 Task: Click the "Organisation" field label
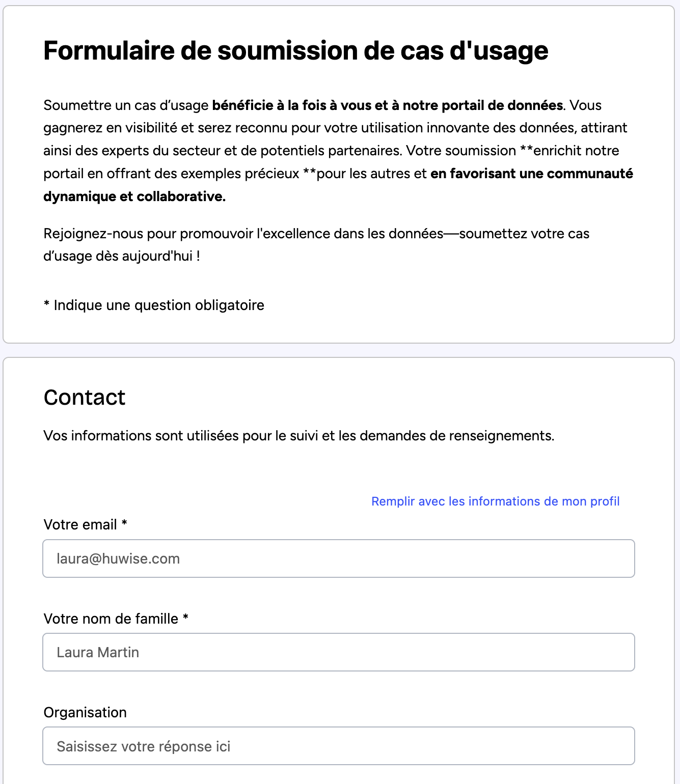coord(85,712)
